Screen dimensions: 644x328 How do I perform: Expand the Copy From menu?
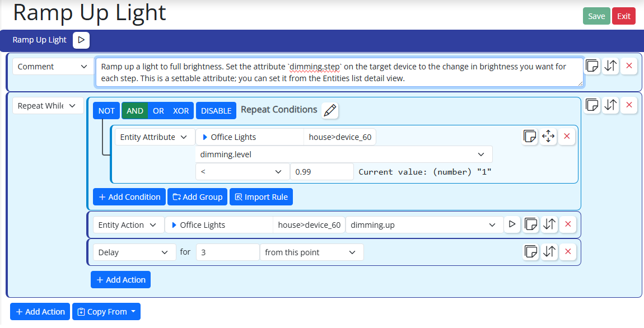coord(106,312)
